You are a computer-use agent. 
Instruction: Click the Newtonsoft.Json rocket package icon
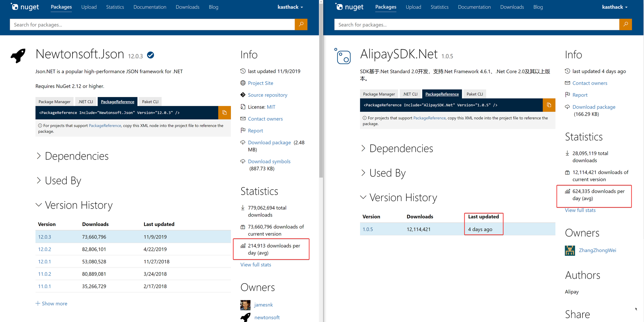[x=18, y=56]
